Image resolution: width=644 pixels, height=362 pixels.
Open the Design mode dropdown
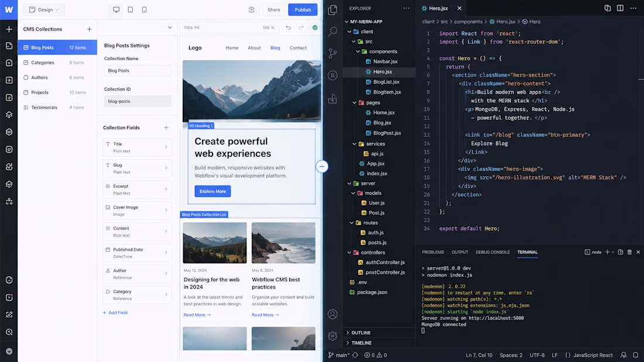coord(43,9)
